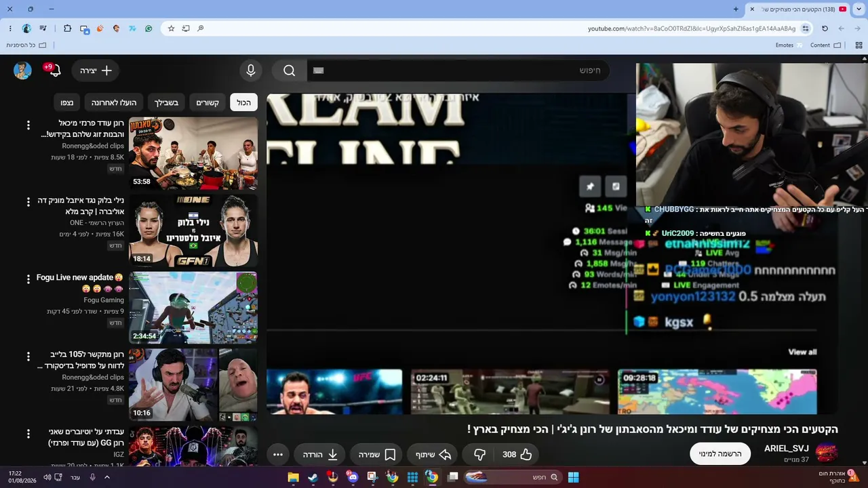Open the ARIEL_SVJ channel name link

[787, 449]
